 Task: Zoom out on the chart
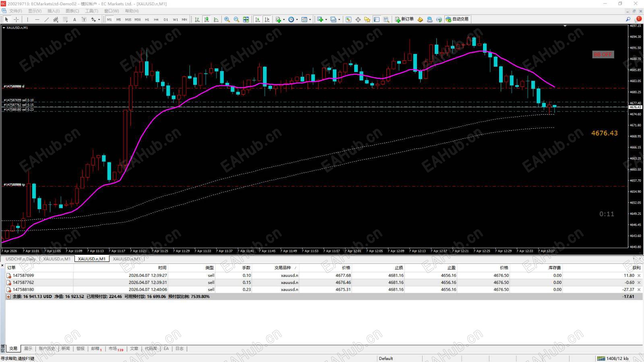236,19
